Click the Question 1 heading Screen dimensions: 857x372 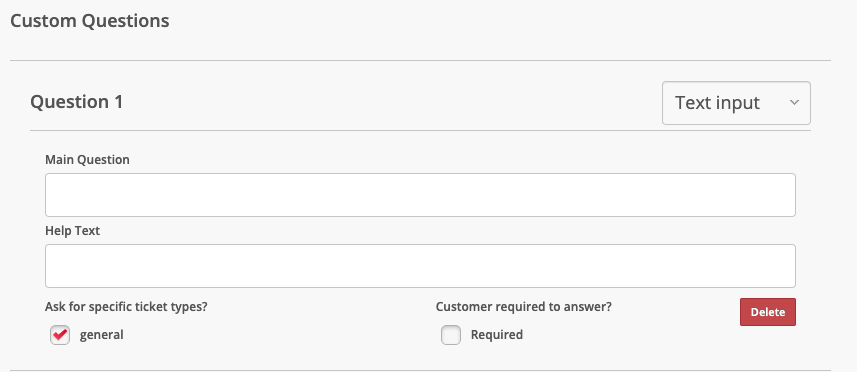tap(77, 102)
